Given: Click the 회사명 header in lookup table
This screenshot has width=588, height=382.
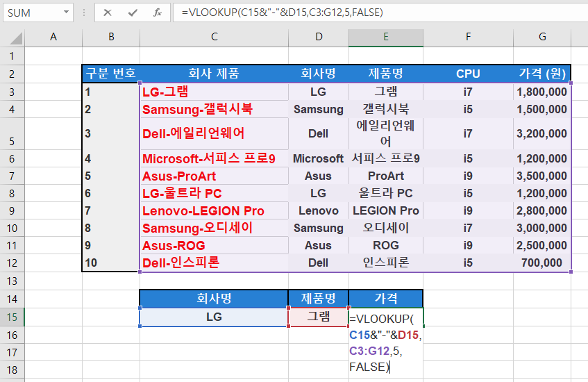Looking at the screenshot, I should 214,299.
